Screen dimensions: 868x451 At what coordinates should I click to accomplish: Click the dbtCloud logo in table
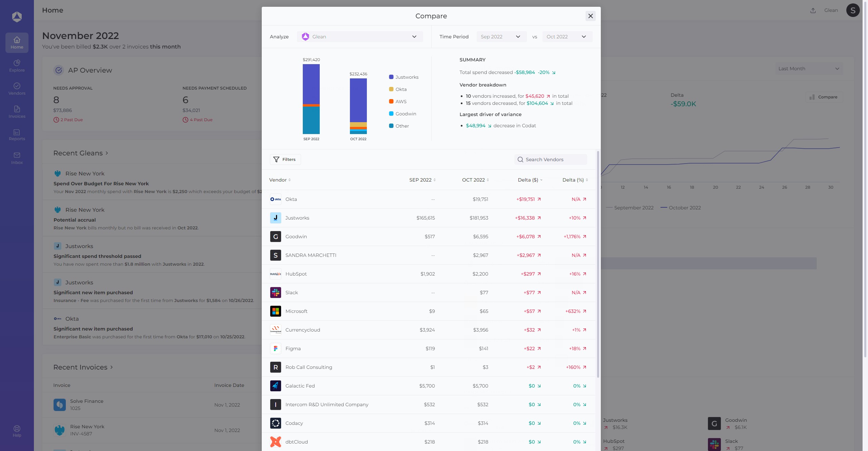pyautogui.click(x=275, y=442)
